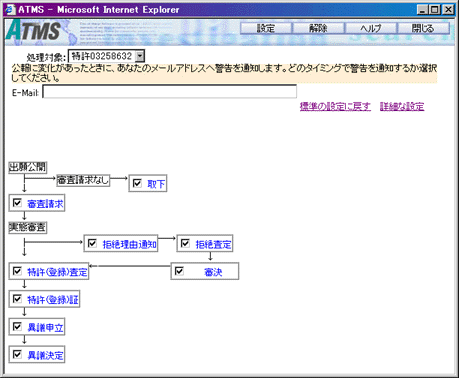Toggle the 審査請求 checkbox
Viewport: 459px width, 378px height.
(x=17, y=203)
